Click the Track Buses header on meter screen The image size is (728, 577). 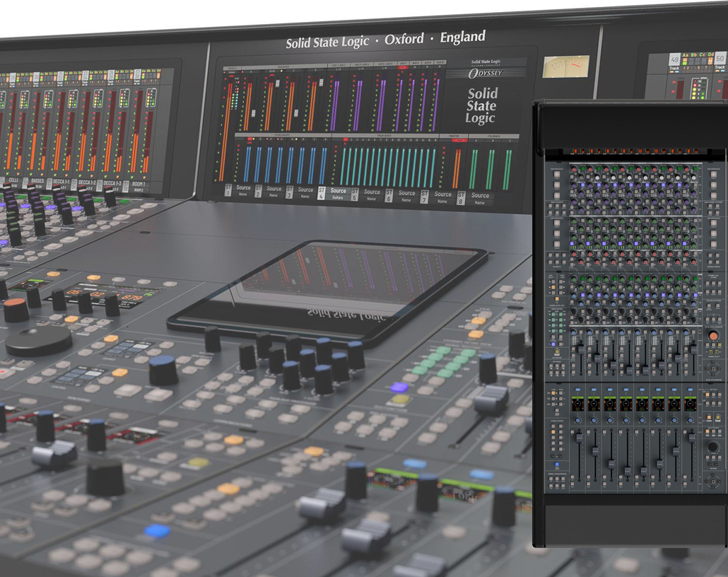(x=385, y=135)
